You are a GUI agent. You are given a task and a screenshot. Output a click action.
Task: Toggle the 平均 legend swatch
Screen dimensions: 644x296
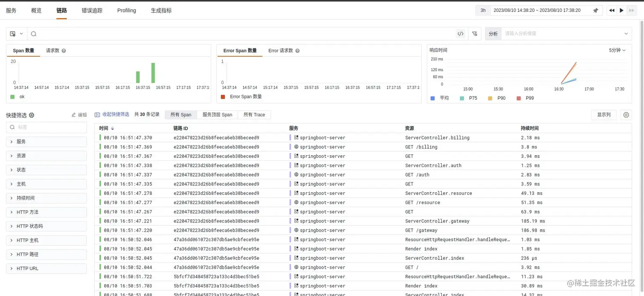(433, 98)
